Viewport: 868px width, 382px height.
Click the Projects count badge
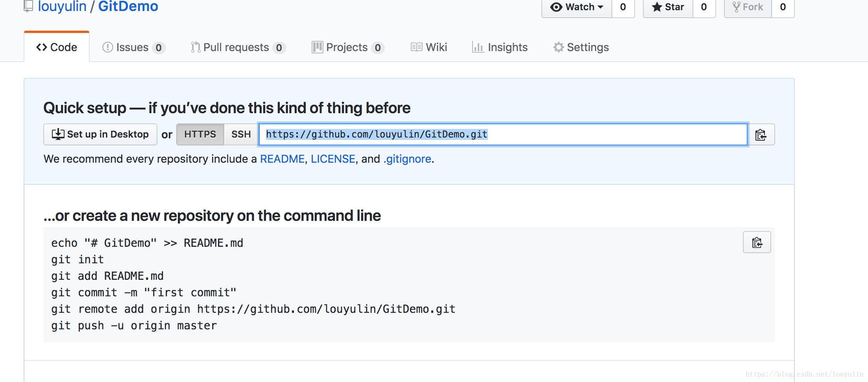coord(378,48)
